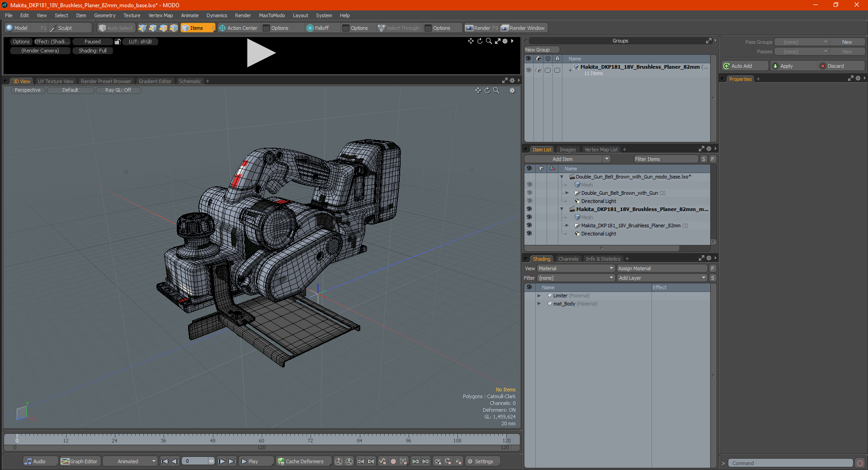The width and height of the screenshot is (868, 470).
Task: Open the Render Window
Action: point(523,28)
